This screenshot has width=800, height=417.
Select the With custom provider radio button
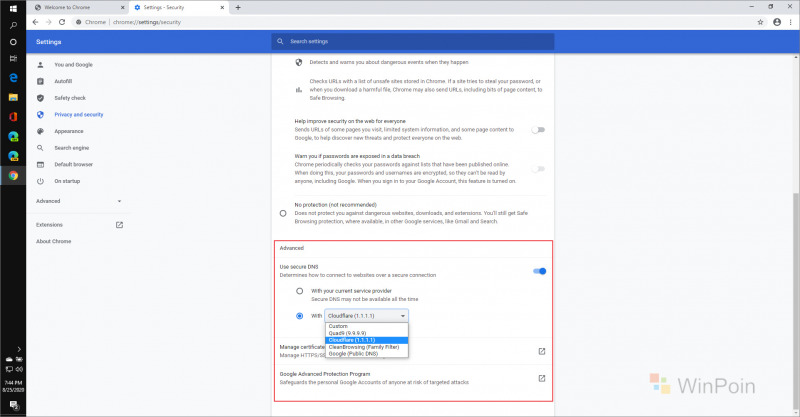pyautogui.click(x=299, y=316)
